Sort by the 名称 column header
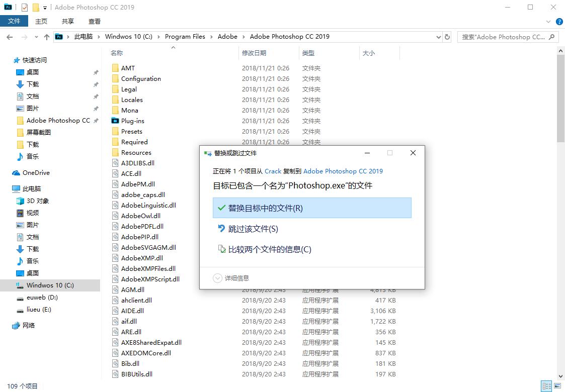Screen dimensions: 565x392 (x=117, y=53)
